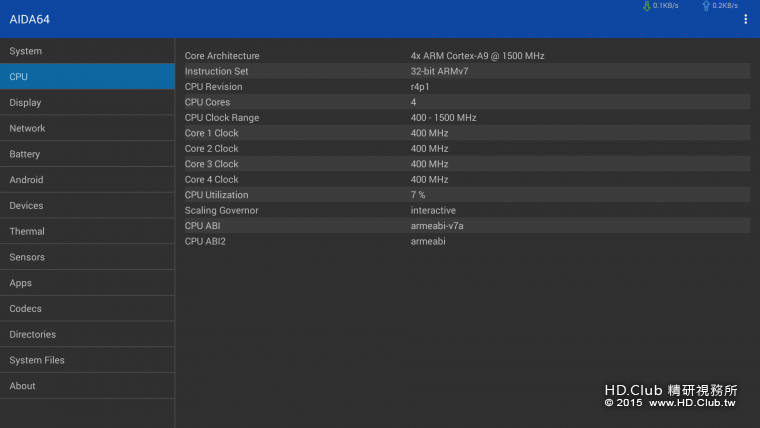Open the Android section
The image size is (760, 428).
[87, 179]
